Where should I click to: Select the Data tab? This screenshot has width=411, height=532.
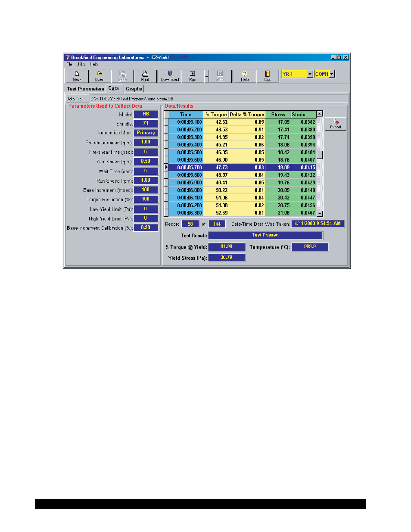114,88
